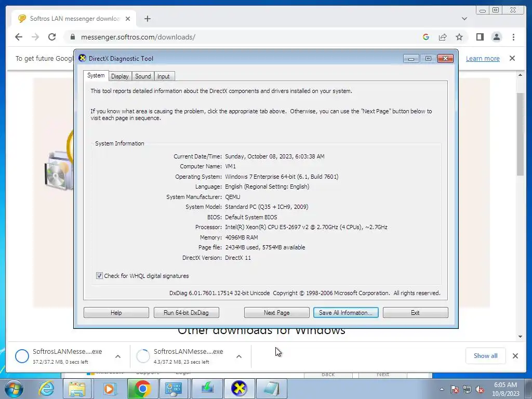Image resolution: width=532 pixels, height=399 pixels.
Task: Open Windows Explorer folder from taskbar
Action: [x=77, y=389]
